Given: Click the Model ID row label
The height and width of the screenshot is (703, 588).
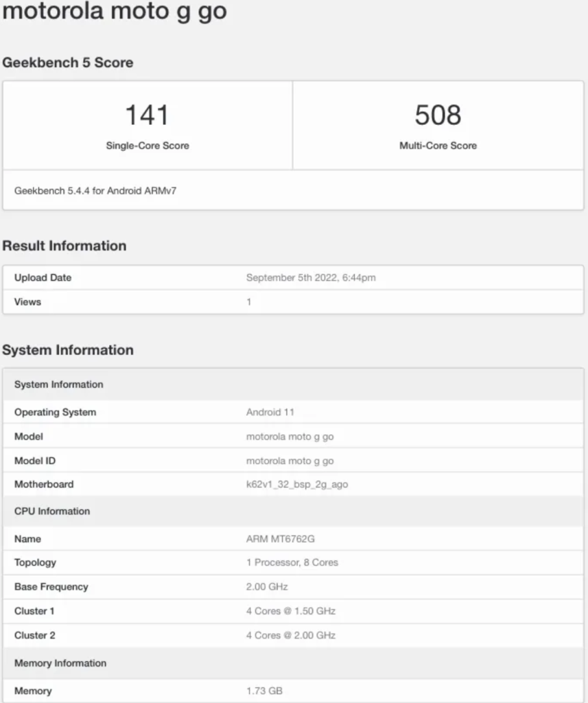Looking at the screenshot, I should [35, 461].
